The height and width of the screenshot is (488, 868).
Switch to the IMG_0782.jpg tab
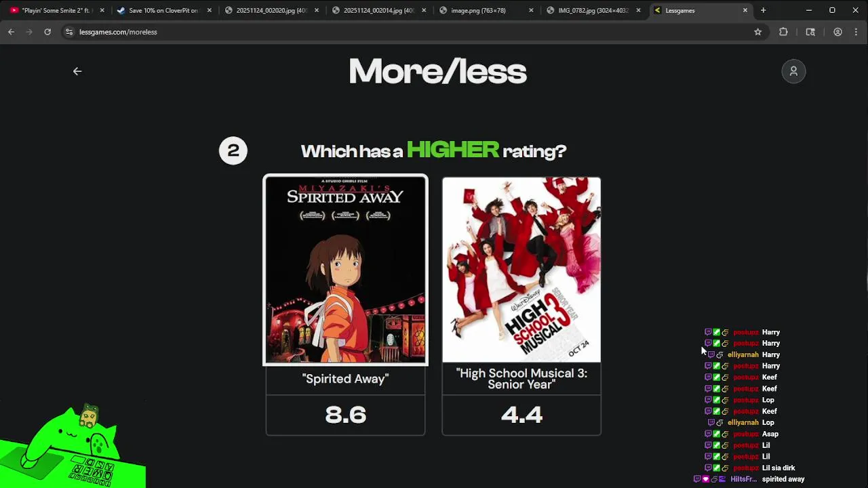point(594,10)
